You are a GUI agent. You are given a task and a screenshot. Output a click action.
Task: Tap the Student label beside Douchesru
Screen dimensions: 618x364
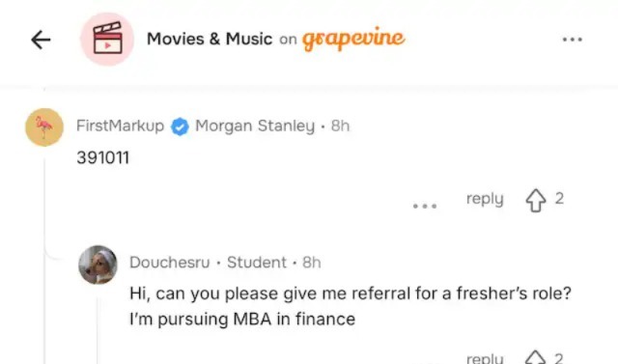pyautogui.click(x=257, y=263)
